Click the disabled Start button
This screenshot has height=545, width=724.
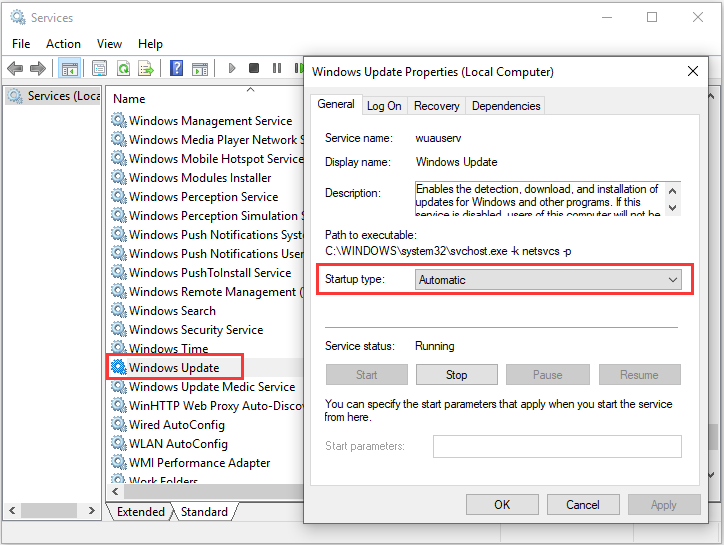[367, 375]
